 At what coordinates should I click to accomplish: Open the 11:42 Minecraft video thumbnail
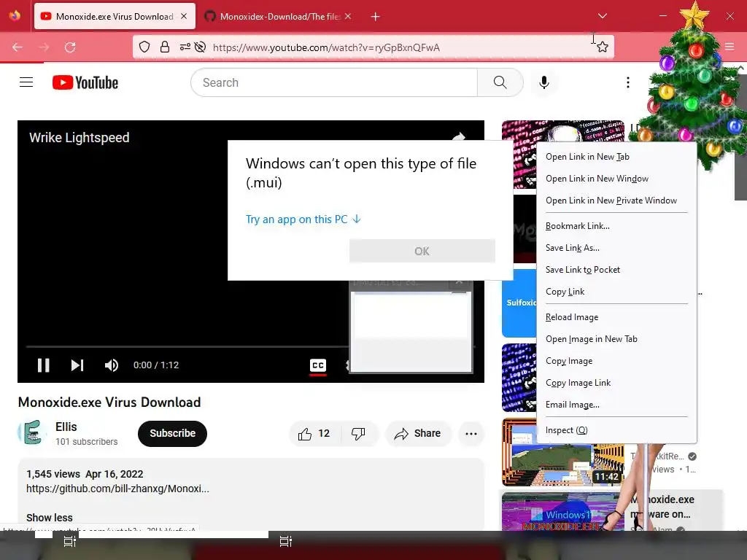tap(562, 452)
